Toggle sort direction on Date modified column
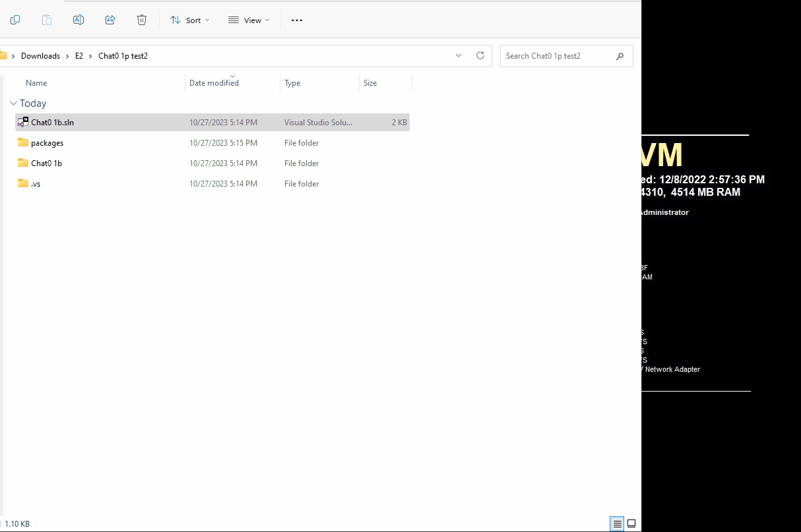The height and width of the screenshot is (532, 801). click(232, 76)
